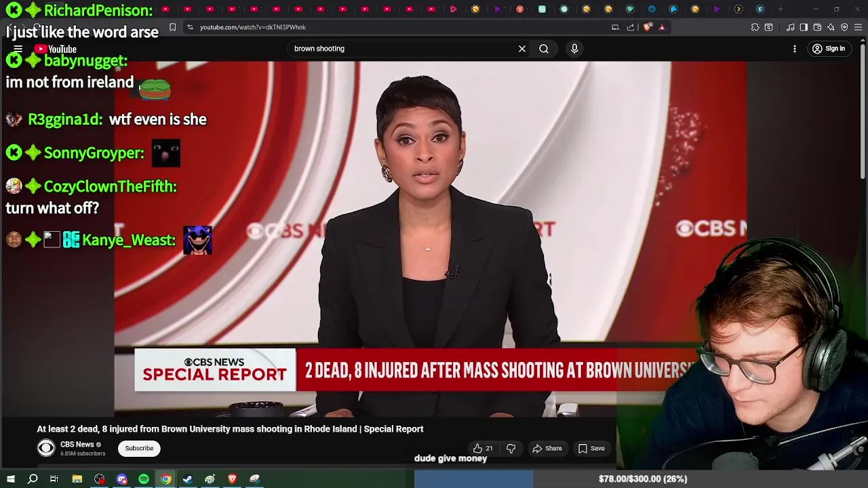Open File Explorer from the taskbar

[77, 479]
